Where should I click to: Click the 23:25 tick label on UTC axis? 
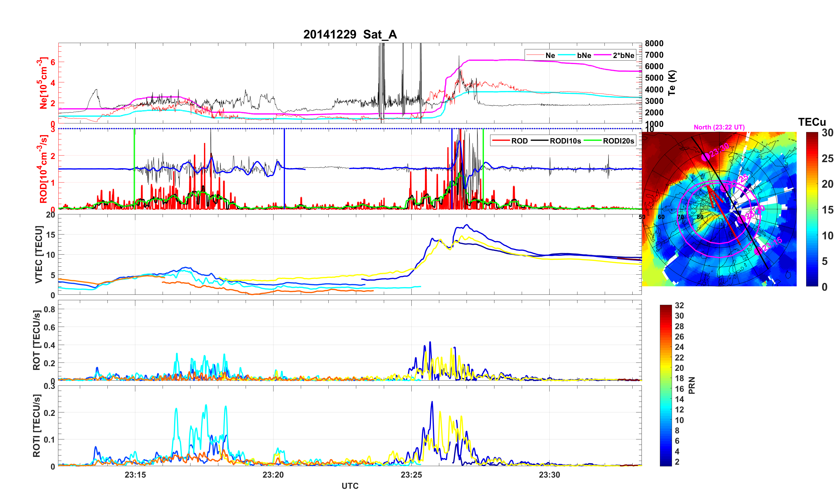click(411, 474)
